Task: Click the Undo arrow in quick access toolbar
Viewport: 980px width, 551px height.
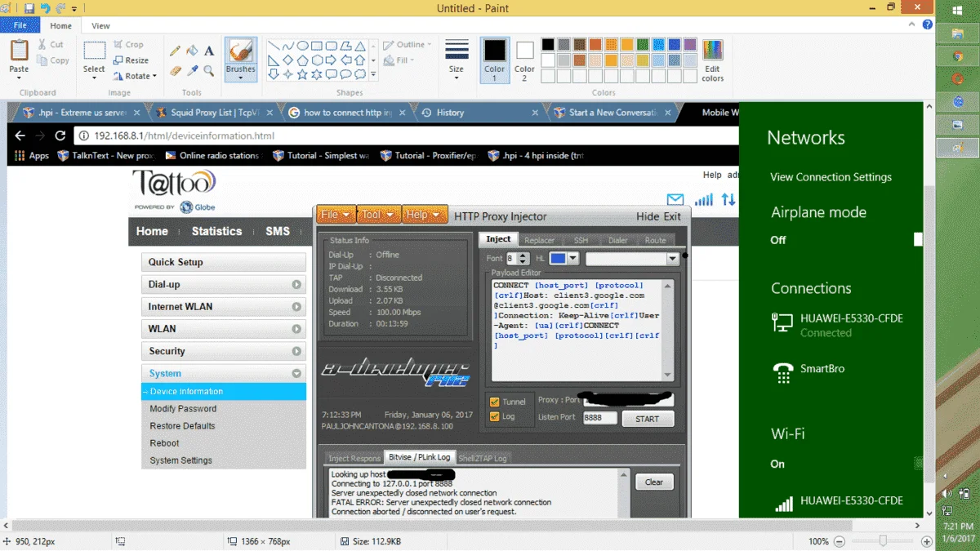Action: 45,8
